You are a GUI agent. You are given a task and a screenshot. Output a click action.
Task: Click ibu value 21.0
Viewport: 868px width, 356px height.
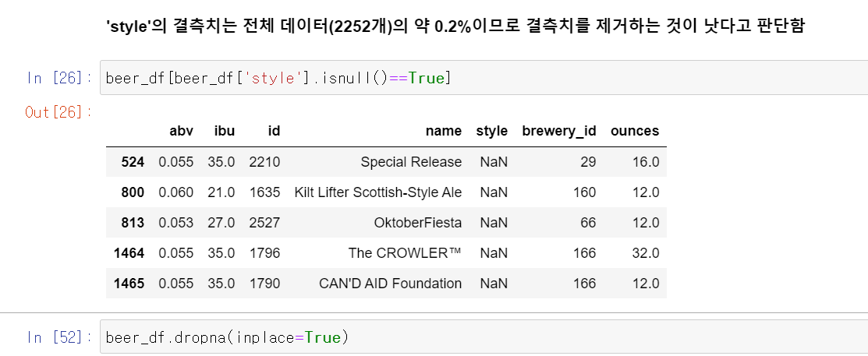tap(221, 192)
